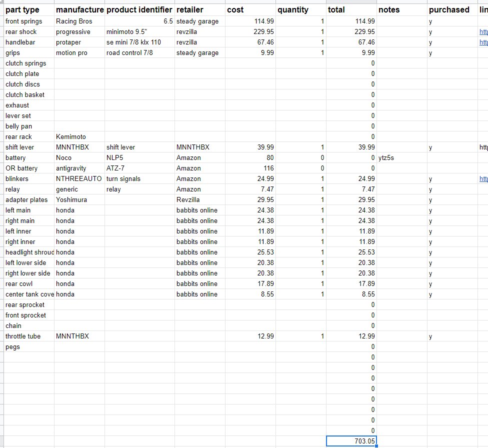Click the "total" header cell

[351, 10]
